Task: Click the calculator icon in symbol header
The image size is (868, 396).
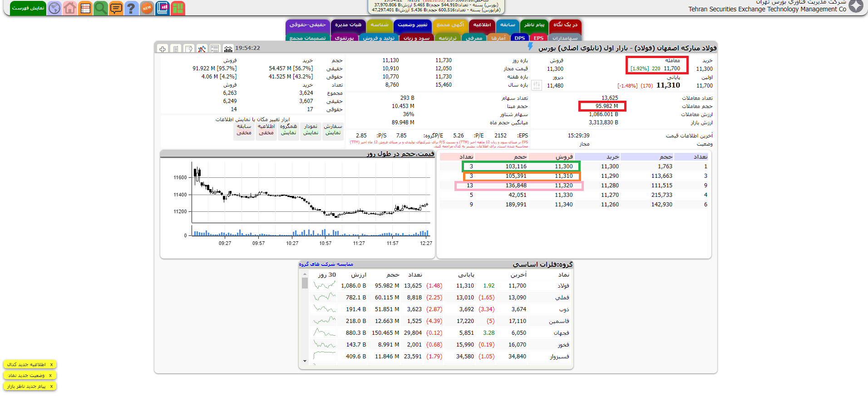Action: [x=176, y=49]
